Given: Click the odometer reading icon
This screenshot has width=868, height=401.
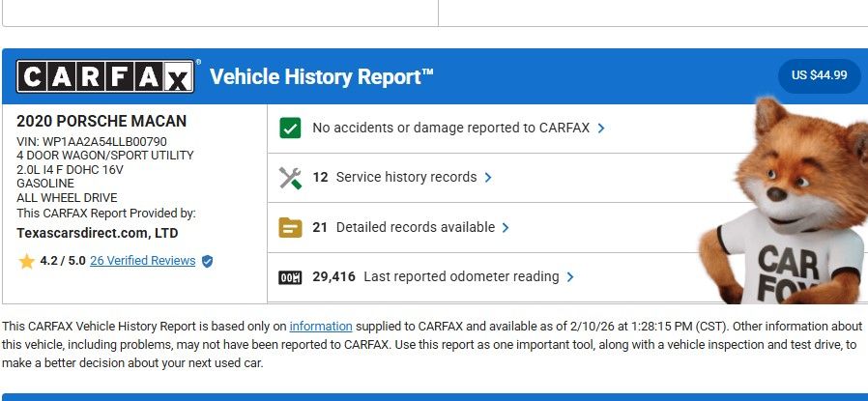Looking at the screenshot, I should pyautogui.click(x=290, y=277).
